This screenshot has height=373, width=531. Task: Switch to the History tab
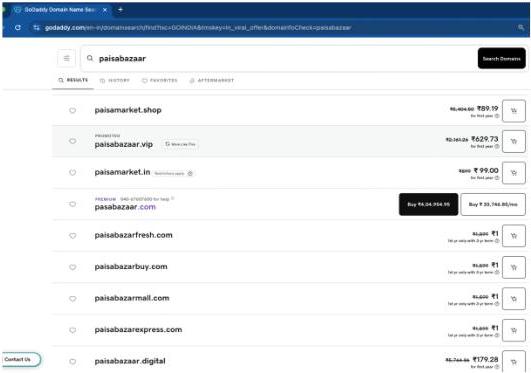pos(115,81)
